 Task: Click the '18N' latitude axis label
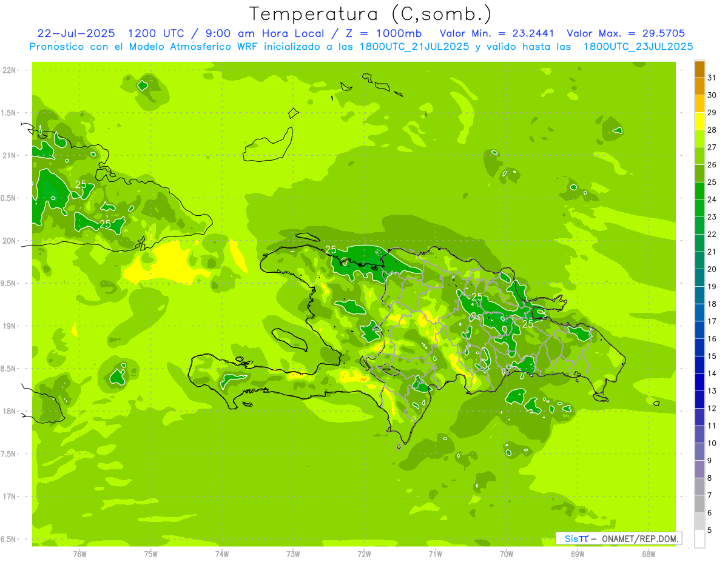tap(9, 411)
